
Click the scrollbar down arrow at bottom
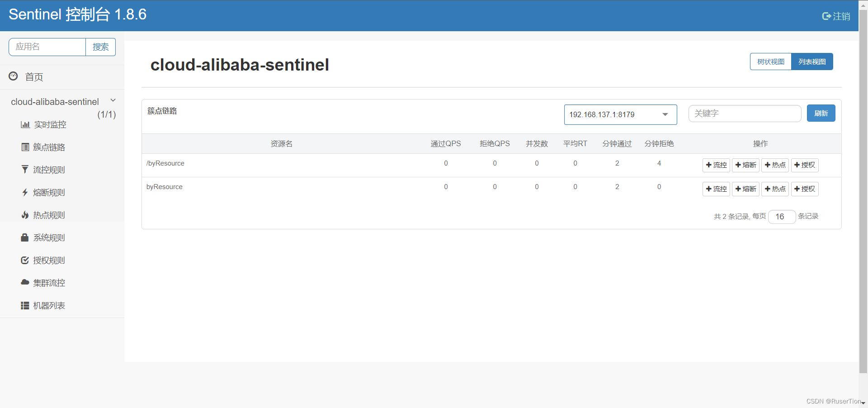coord(863,403)
